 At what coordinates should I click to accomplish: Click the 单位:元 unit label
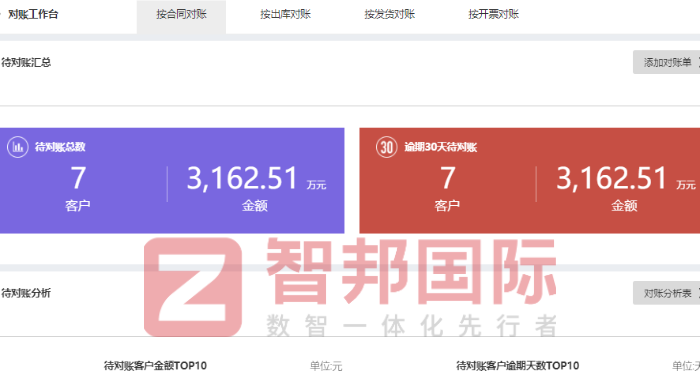326,367
